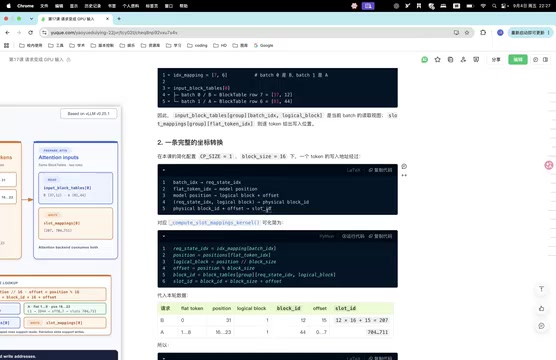Open the Apple menu
Screen dimensions: 556x360
pos(9,6)
